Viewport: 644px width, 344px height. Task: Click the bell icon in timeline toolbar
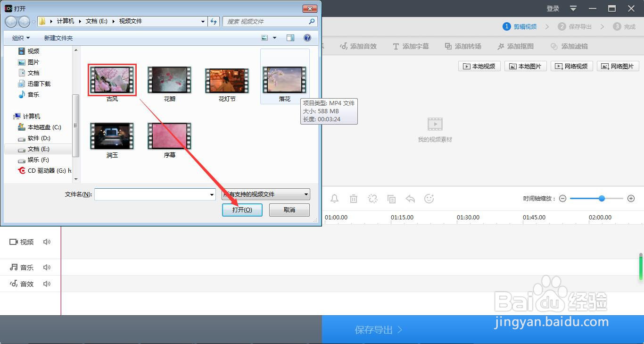[334, 199]
